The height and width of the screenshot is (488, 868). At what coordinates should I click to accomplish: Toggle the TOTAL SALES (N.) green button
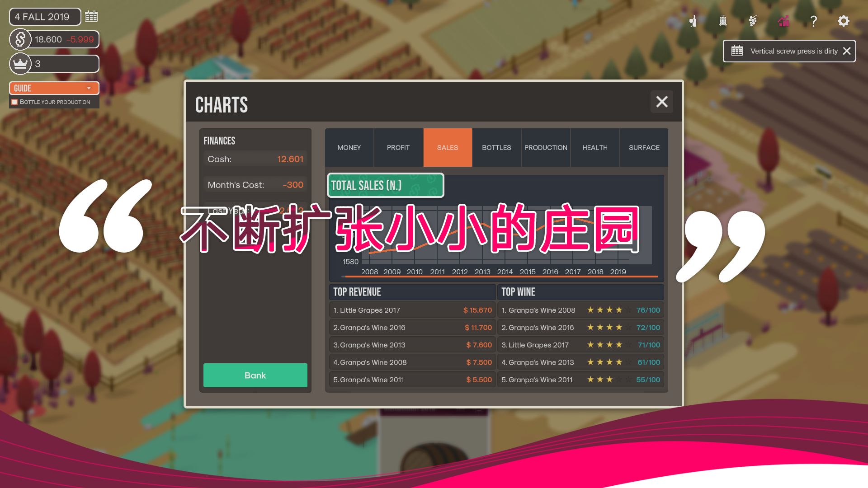385,185
